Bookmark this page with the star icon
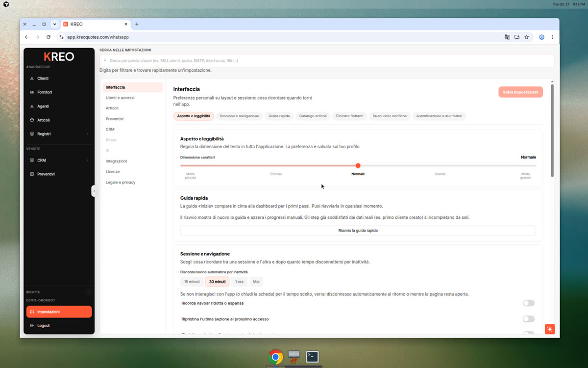588x368 pixels. [x=527, y=37]
